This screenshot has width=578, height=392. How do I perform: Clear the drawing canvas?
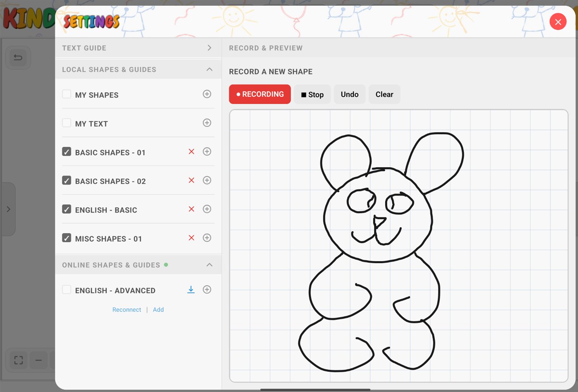(384, 94)
